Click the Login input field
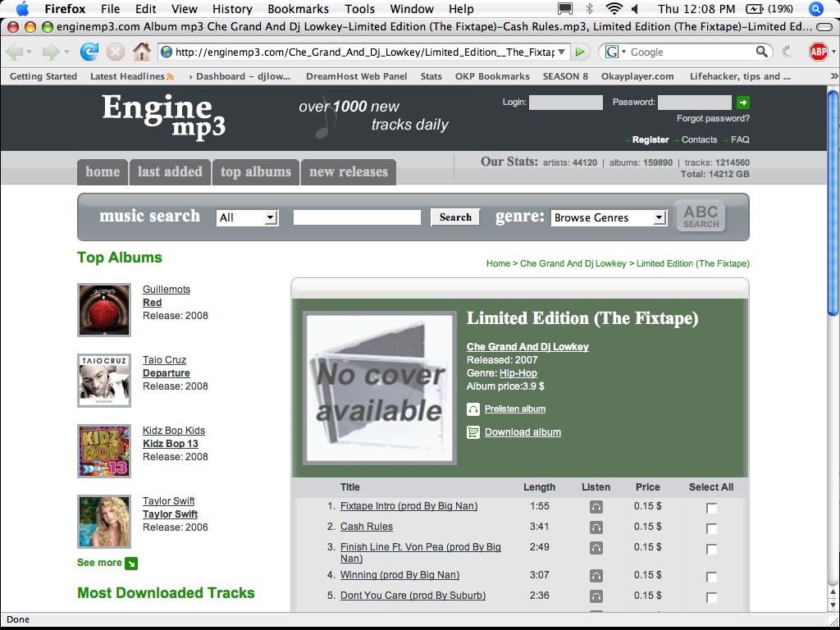840x630 pixels. [x=566, y=103]
